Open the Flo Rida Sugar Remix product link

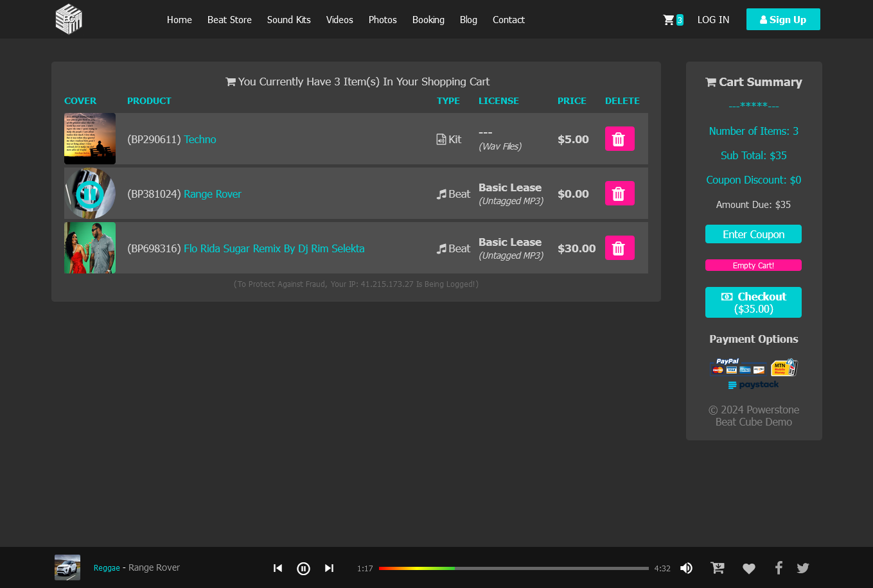tap(274, 248)
